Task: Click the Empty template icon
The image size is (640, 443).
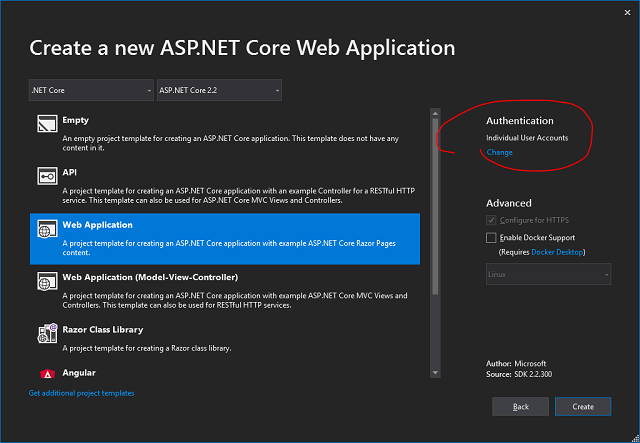Action: [46, 124]
